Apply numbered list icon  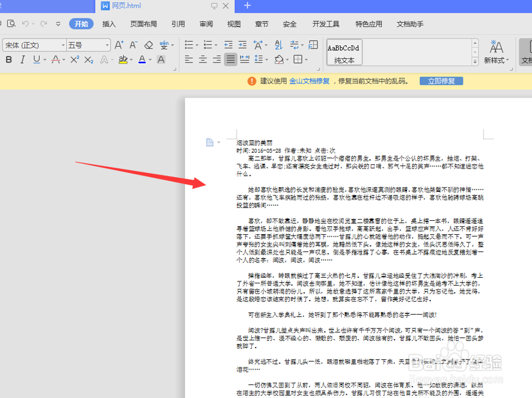(x=208, y=45)
